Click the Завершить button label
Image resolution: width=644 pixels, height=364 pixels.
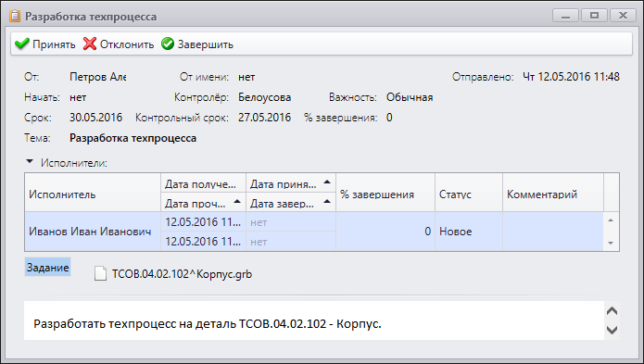(x=206, y=44)
